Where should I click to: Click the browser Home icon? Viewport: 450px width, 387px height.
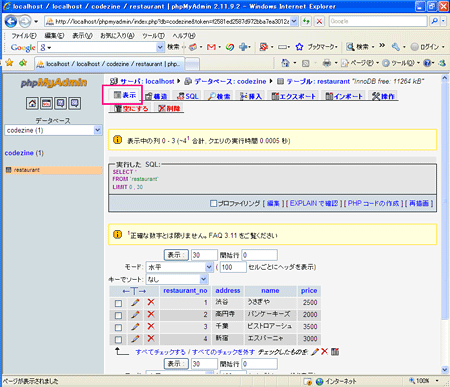pyautogui.click(x=285, y=63)
